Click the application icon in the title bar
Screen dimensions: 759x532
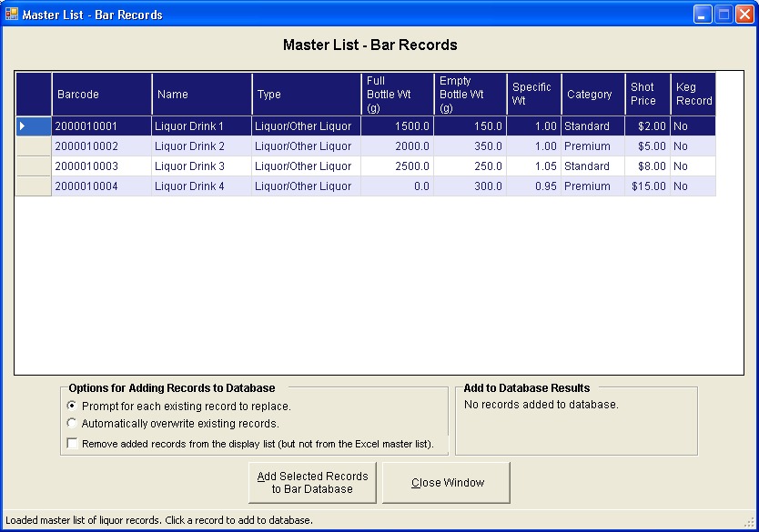(12, 14)
